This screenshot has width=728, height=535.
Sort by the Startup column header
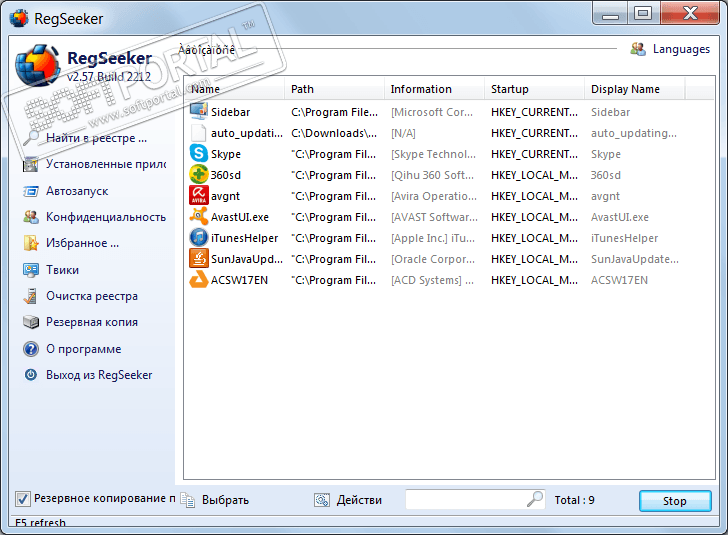[534, 89]
